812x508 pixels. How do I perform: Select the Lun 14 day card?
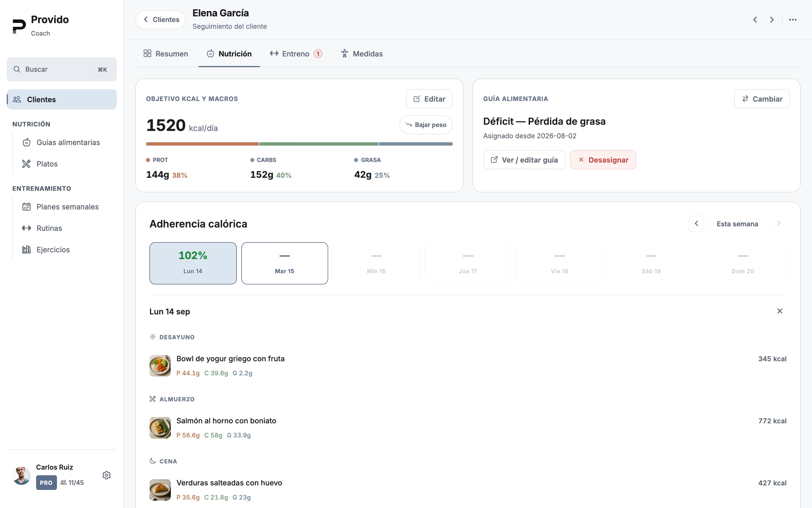193,263
